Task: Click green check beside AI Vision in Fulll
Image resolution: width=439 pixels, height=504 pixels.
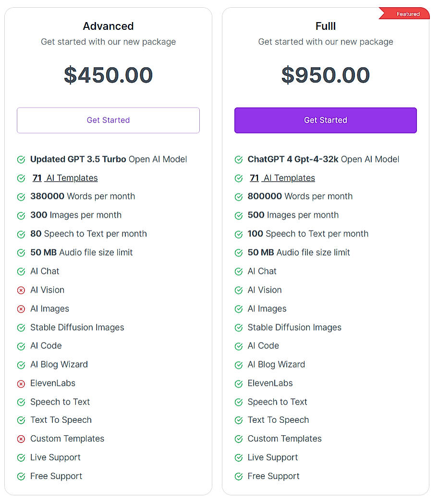Action: point(238,290)
